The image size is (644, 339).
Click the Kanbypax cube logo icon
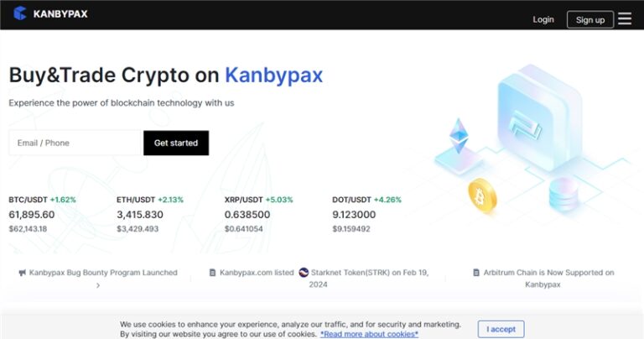pos(20,13)
